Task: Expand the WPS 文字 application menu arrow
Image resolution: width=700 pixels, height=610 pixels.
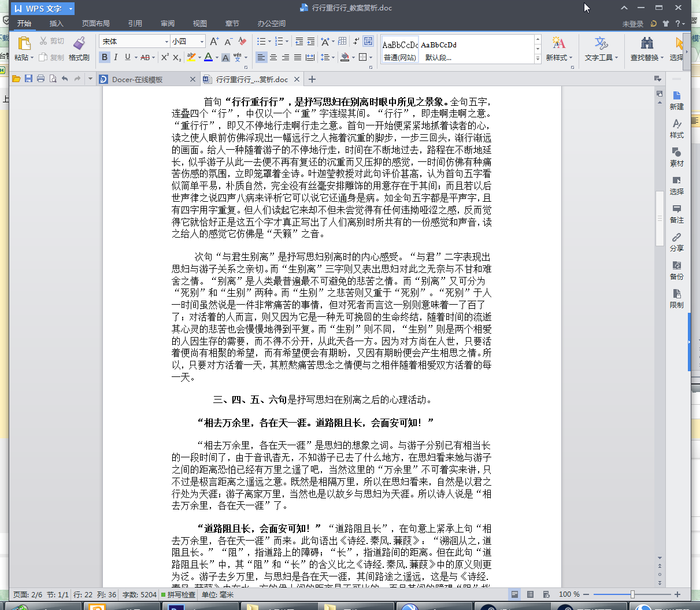Action: (71, 9)
